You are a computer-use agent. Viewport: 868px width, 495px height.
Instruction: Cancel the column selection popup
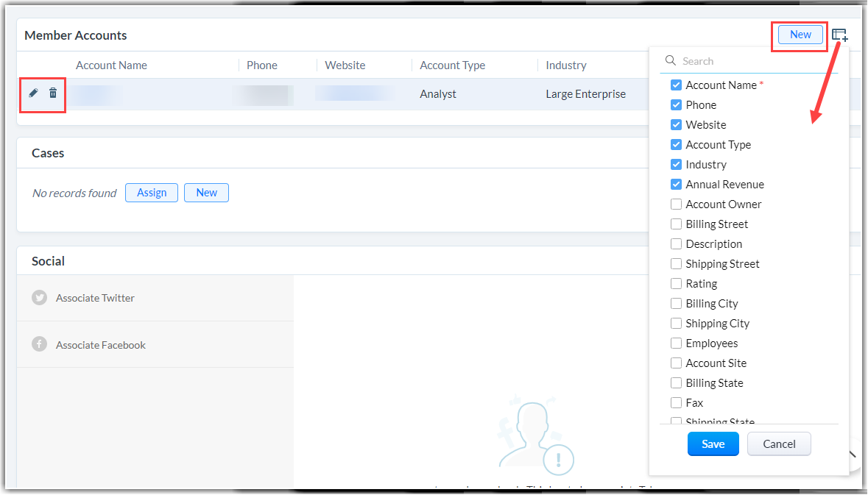778,444
